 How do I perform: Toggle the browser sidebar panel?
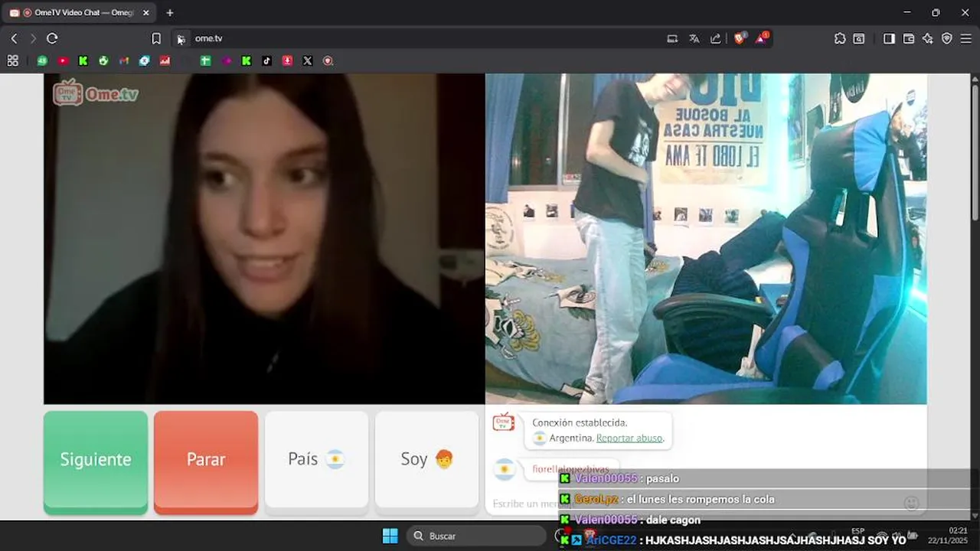click(x=889, y=38)
